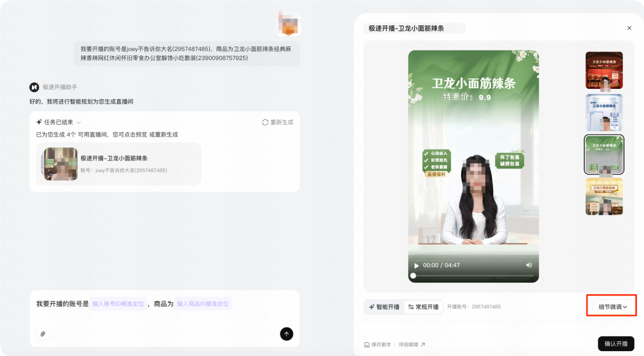
Task: Click the 开播账号: 2957487485 text
Action: click(474, 307)
